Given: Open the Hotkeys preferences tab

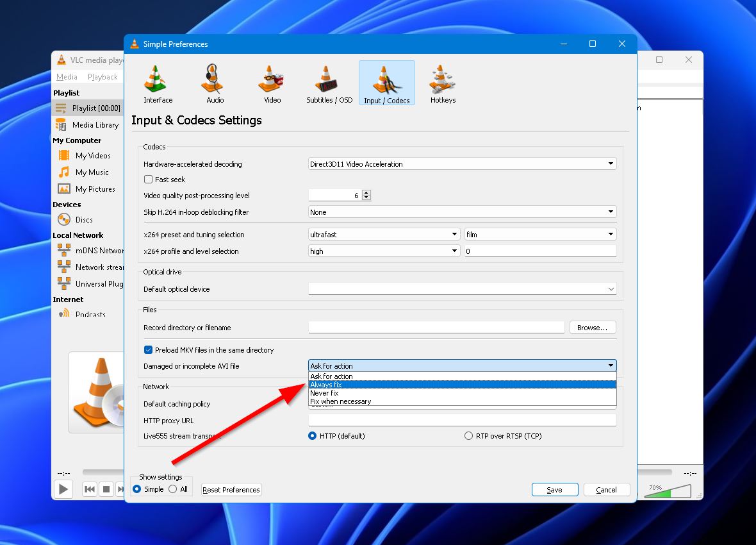Looking at the screenshot, I should click(443, 84).
